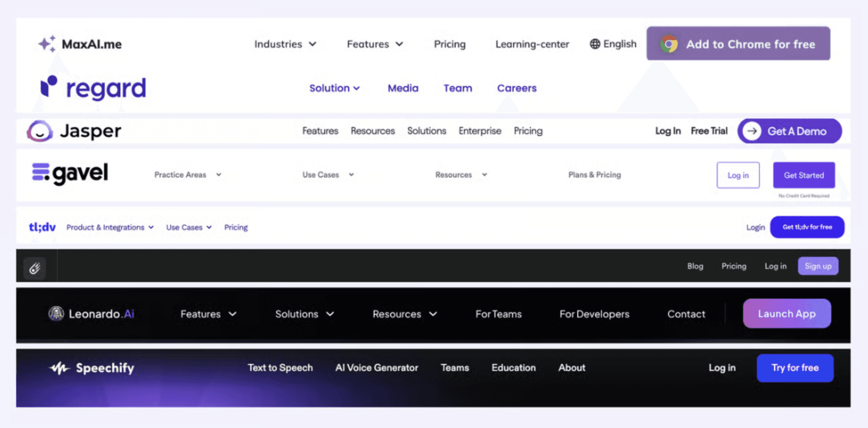Viewport: 868px width, 428px height.
Task: Click the regard logo mark
Action: click(49, 86)
